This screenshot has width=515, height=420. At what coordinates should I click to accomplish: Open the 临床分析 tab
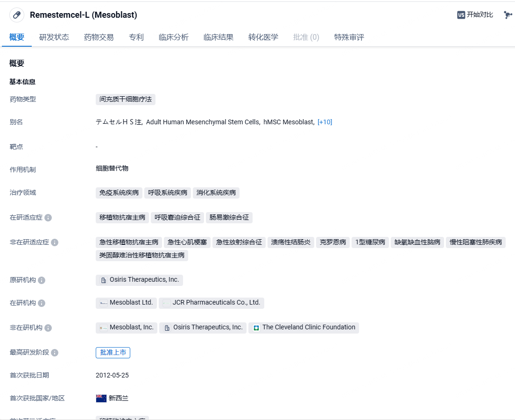[174, 37]
